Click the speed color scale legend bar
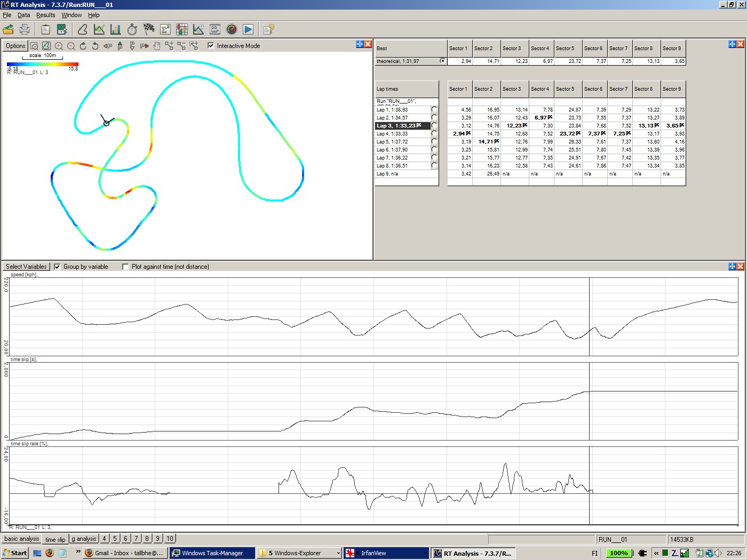This screenshot has width=747, height=560. tap(43, 65)
